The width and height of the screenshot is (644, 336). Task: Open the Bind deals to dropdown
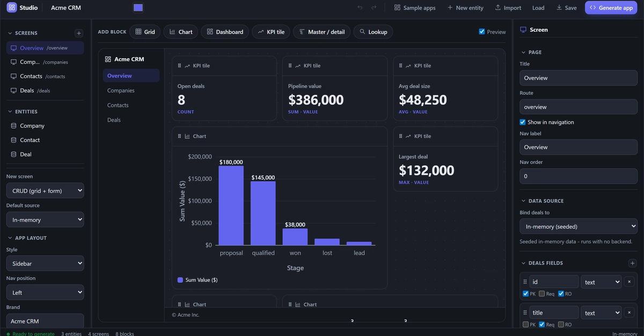click(x=579, y=226)
